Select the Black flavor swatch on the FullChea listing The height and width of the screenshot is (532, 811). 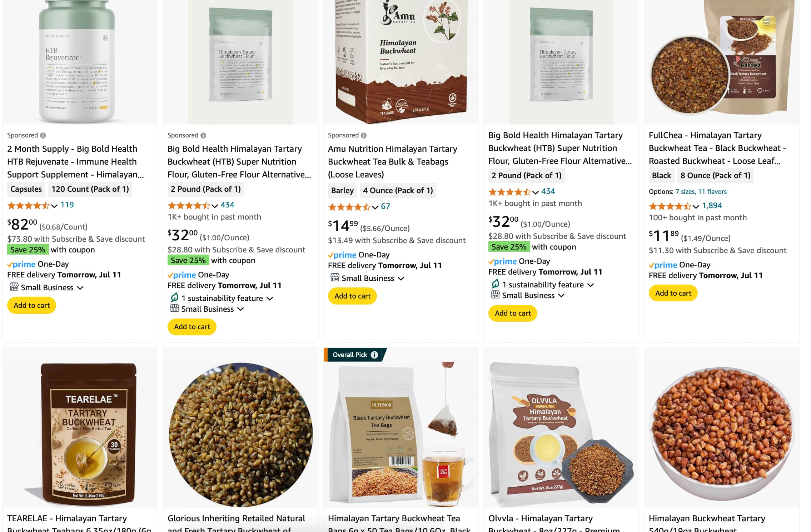(661, 175)
